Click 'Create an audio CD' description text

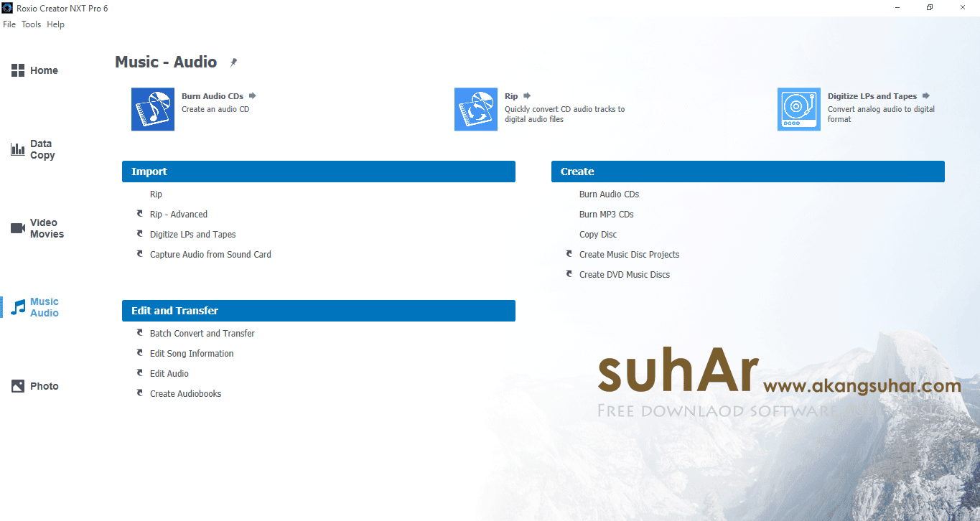coord(215,110)
